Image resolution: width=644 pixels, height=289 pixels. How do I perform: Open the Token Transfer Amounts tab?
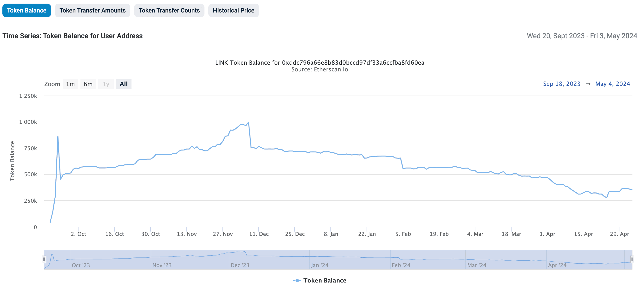click(x=92, y=11)
